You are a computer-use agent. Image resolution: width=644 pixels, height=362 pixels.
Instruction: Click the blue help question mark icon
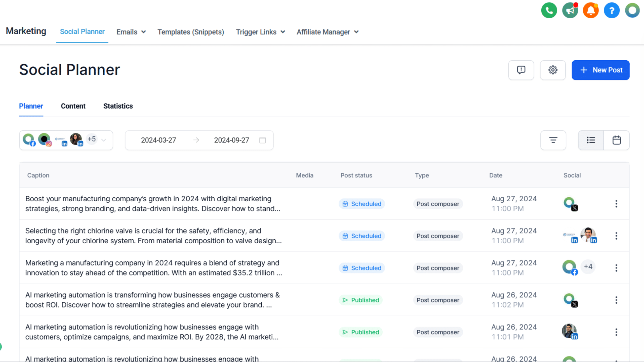click(x=612, y=11)
